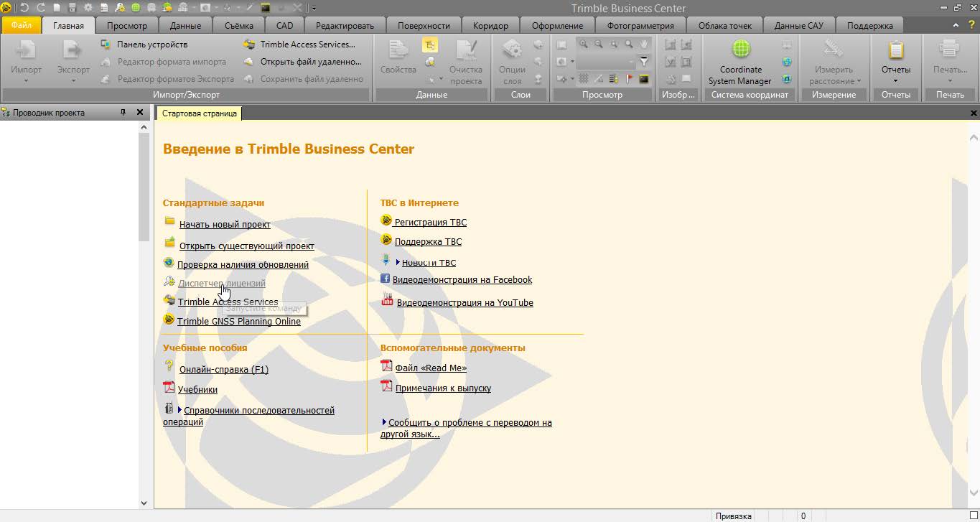This screenshot has width=980, height=522.
Task: Open the Файл «Read Me» link
Action: [431, 368]
